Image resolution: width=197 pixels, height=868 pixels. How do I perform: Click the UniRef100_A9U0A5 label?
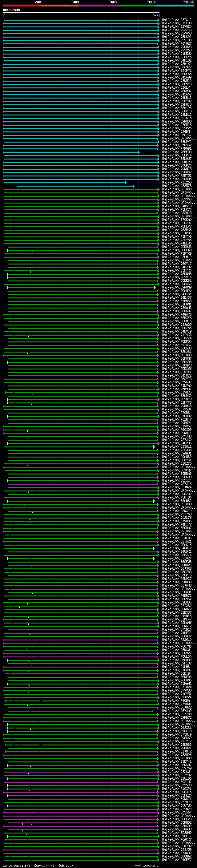(177, 179)
